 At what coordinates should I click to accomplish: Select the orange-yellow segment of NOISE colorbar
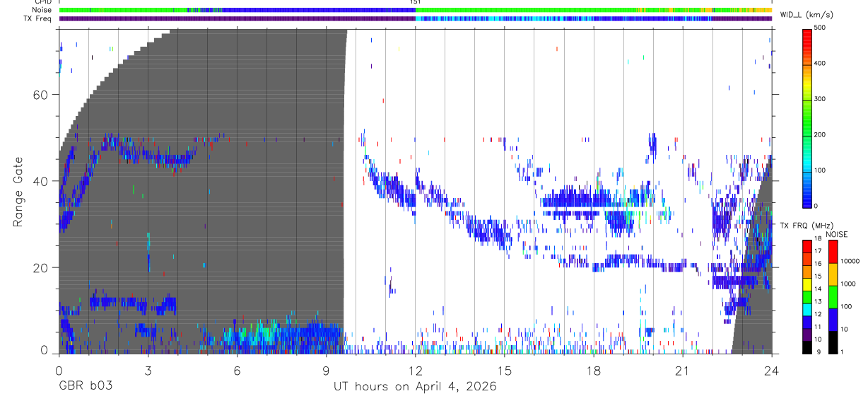pyautogui.click(x=833, y=274)
